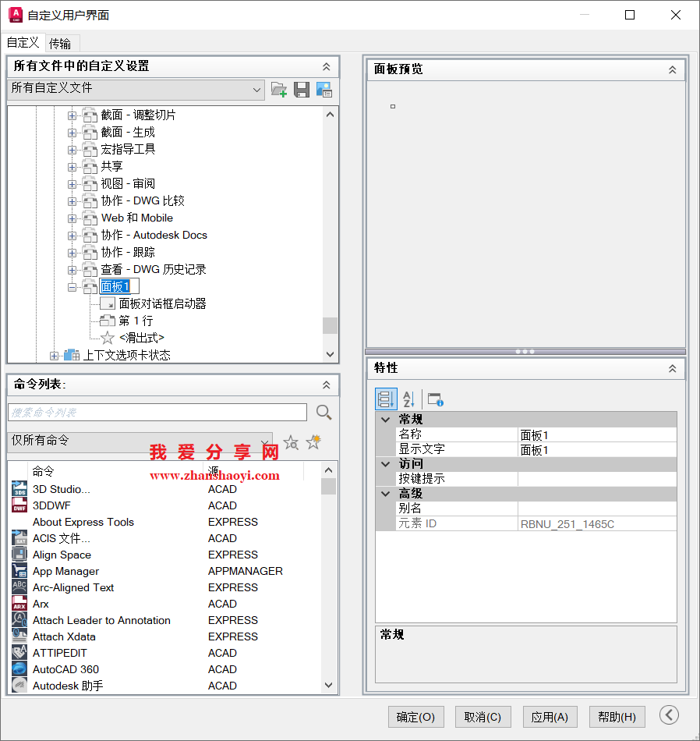700x741 pixels.
Task: Open the 仅所有命令 filter dropdown
Action: click(265, 442)
